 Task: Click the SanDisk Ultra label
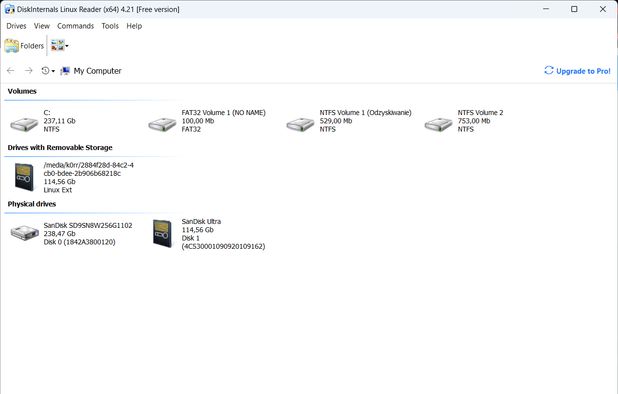[x=201, y=221]
